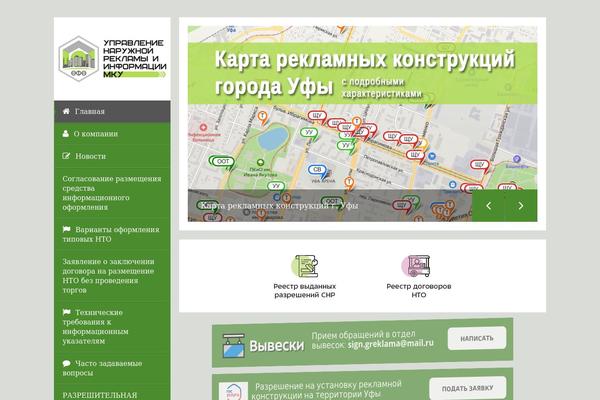
Task: Click the ПОДАТЬ ЗАЯВКУ button
Action: [468, 389]
